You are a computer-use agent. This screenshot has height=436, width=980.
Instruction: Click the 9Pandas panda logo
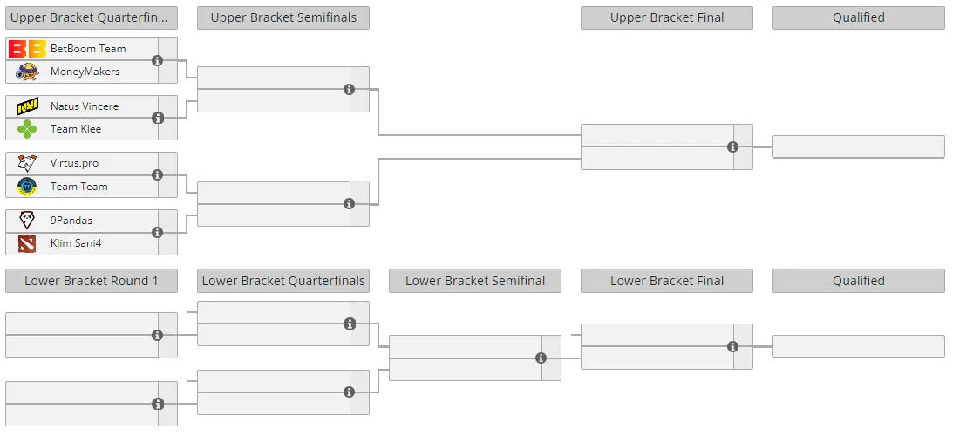pos(27,221)
